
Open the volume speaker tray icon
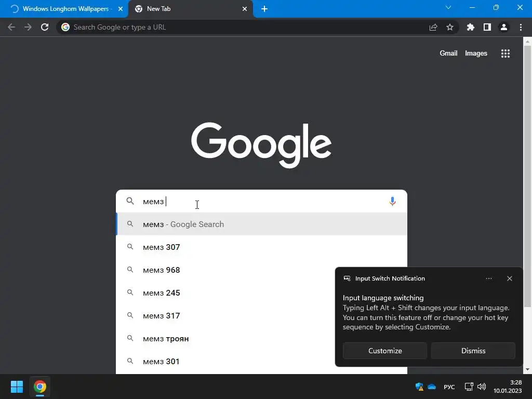click(x=482, y=387)
